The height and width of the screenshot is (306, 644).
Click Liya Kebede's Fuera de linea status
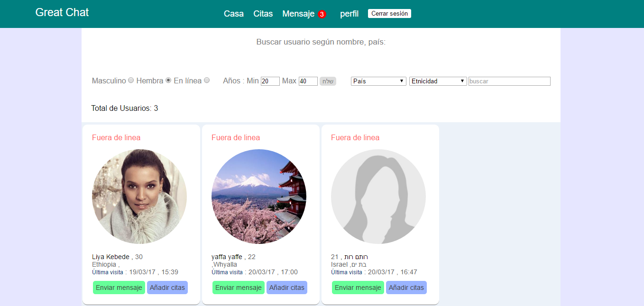116,137
